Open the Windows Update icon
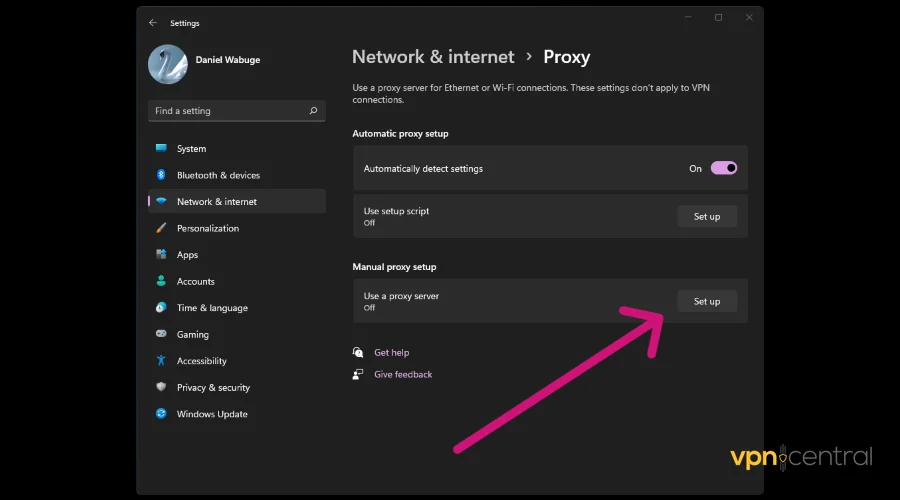 tap(161, 414)
